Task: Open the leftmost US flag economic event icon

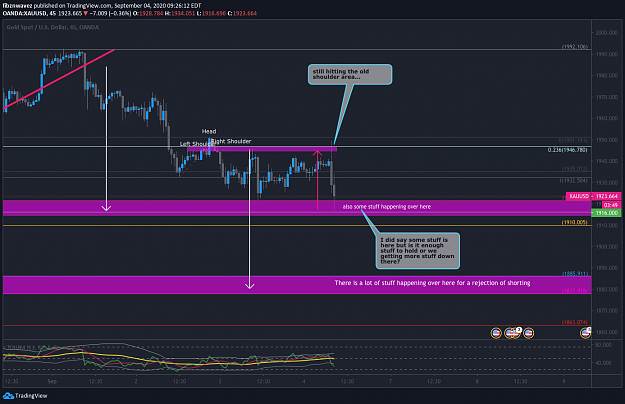Action: tap(496, 333)
